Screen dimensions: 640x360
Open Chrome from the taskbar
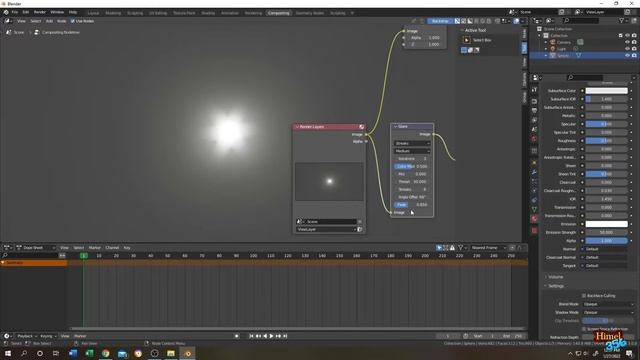pos(106,353)
